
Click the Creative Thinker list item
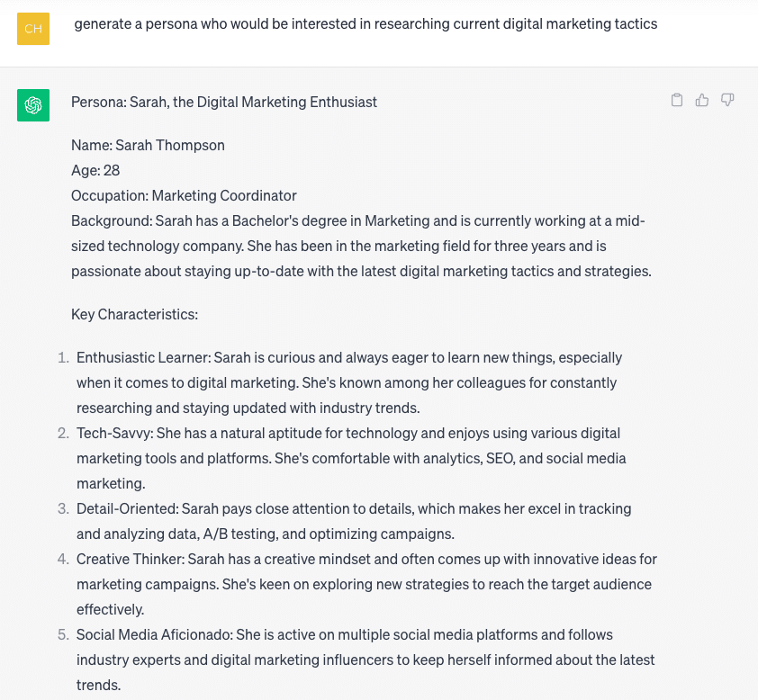(366, 559)
